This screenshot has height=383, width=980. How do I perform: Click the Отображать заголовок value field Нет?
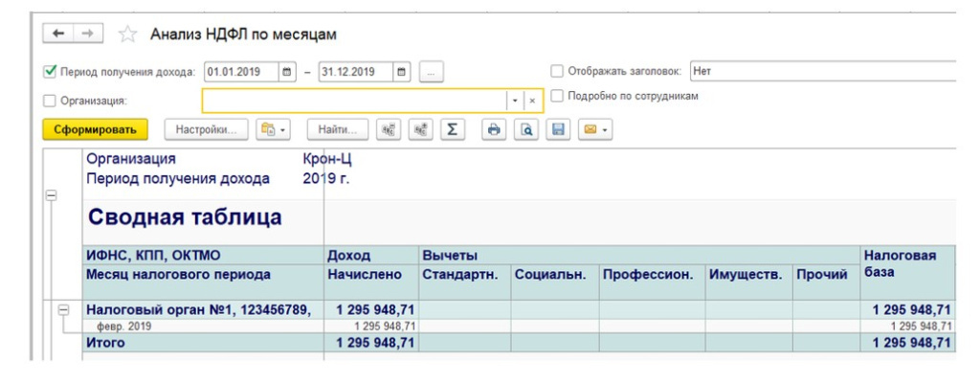[823, 72]
